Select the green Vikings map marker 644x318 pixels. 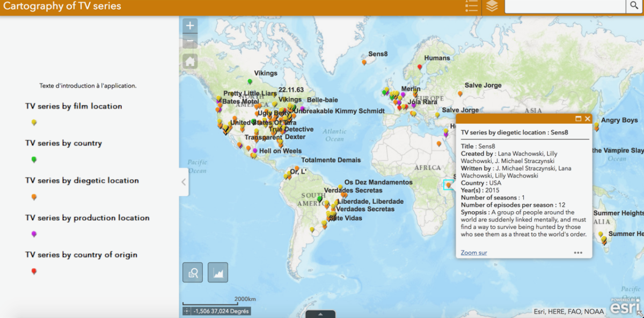(x=250, y=82)
